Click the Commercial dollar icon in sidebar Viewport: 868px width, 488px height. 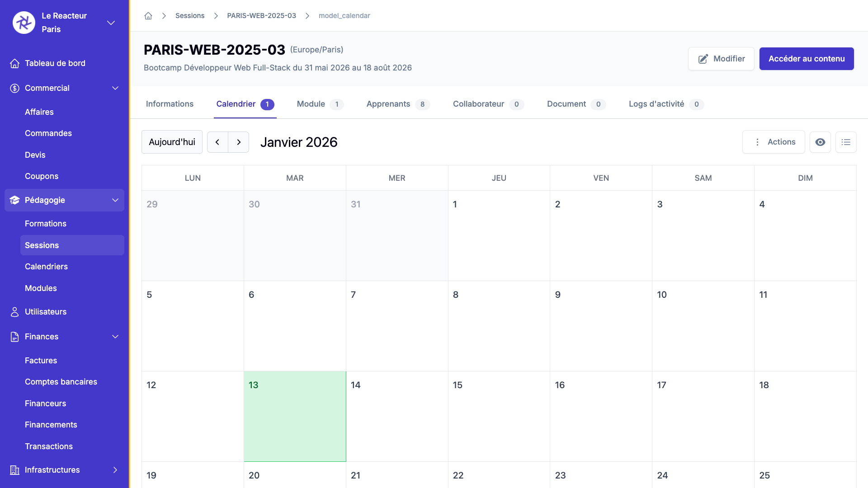[14, 88]
